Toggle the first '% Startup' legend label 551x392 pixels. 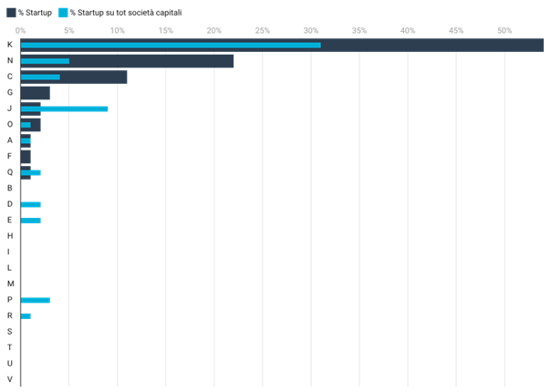coord(34,13)
